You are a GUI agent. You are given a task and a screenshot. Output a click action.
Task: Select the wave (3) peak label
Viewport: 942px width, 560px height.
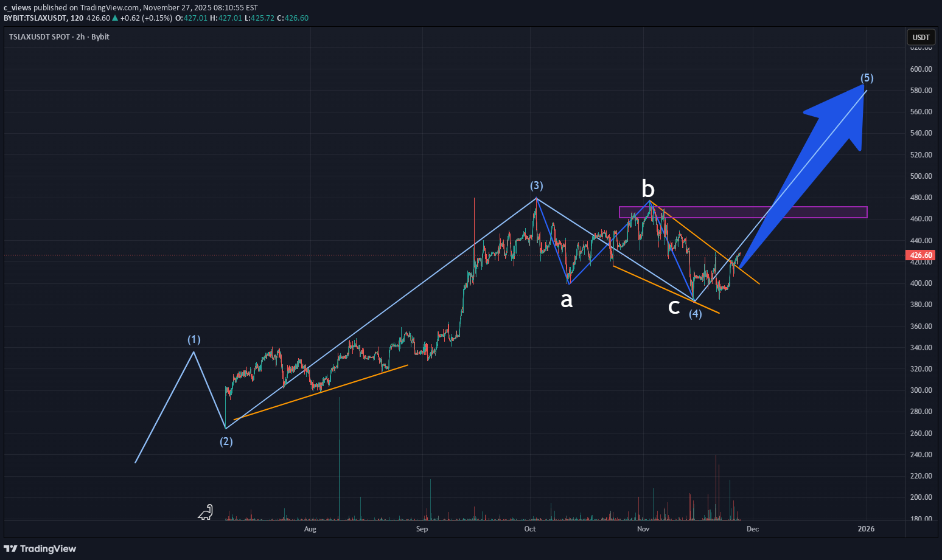(537, 185)
